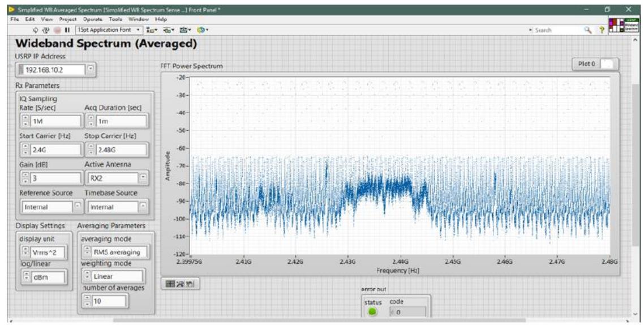
Task: Click the VI connector pane icon
Action: 616,25
